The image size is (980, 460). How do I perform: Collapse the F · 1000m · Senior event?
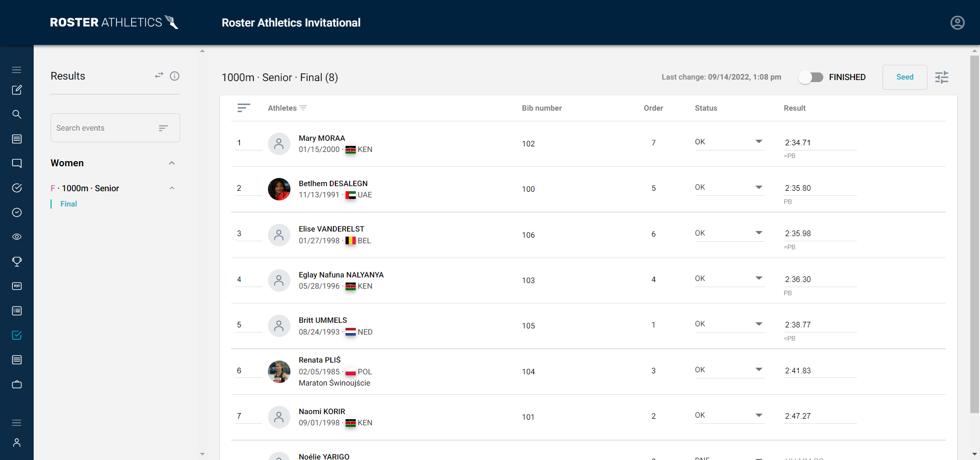[172, 188]
